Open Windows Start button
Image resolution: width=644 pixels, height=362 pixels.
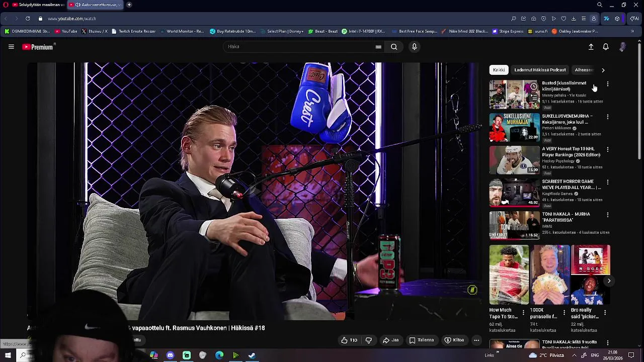click(8, 355)
